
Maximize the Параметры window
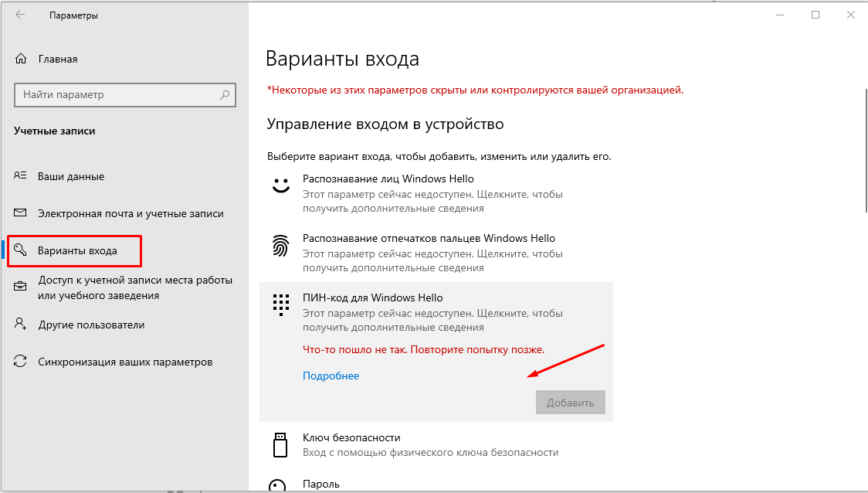click(x=815, y=15)
